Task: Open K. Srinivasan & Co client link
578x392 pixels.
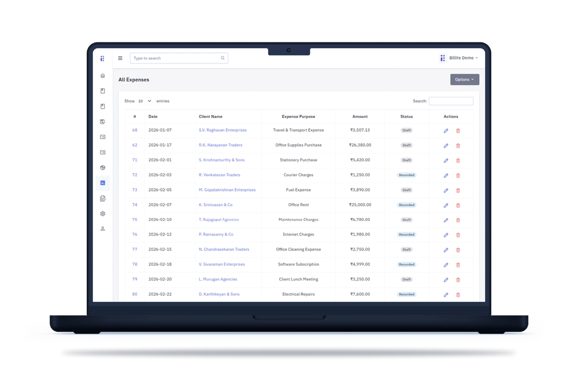Action: click(215, 205)
